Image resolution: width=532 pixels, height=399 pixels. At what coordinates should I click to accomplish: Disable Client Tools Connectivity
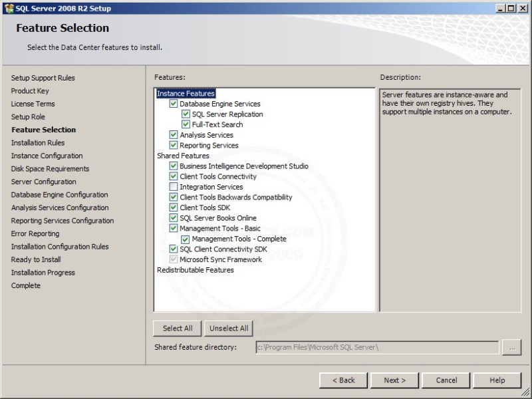click(x=174, y=176)
